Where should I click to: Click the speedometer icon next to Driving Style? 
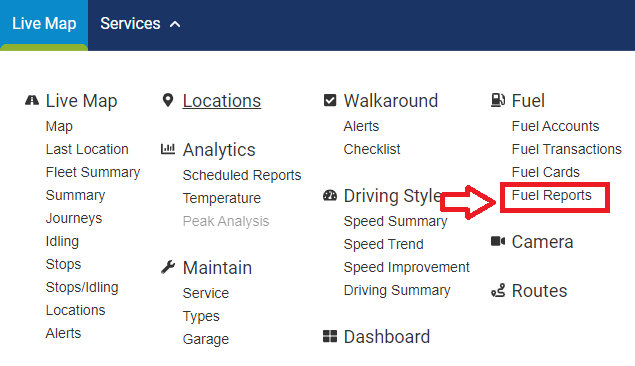pyautogui.click(x=330, y=196)
